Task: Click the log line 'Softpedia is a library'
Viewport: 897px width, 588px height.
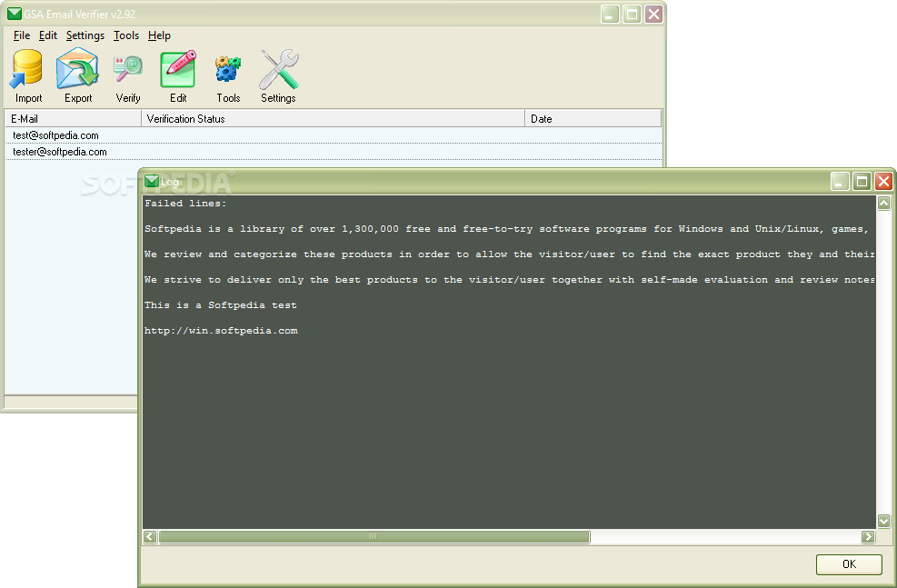Action: coord(509,229)
